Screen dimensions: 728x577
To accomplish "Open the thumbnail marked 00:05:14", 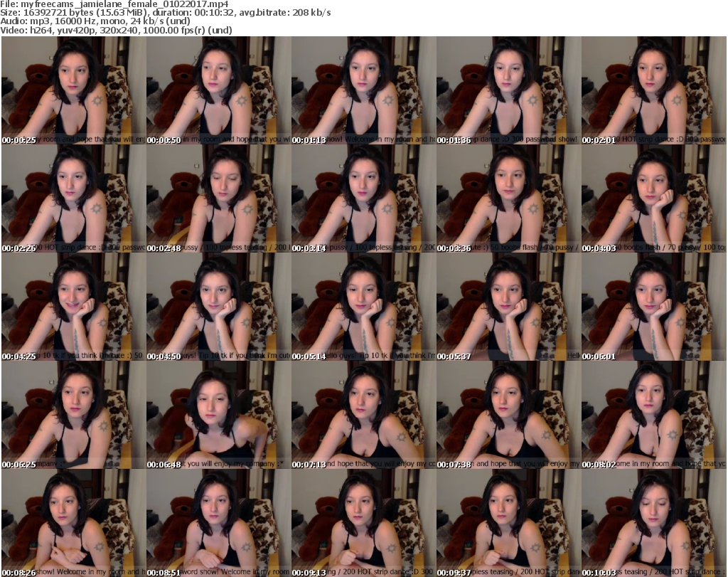I will [x=363, y=307].
